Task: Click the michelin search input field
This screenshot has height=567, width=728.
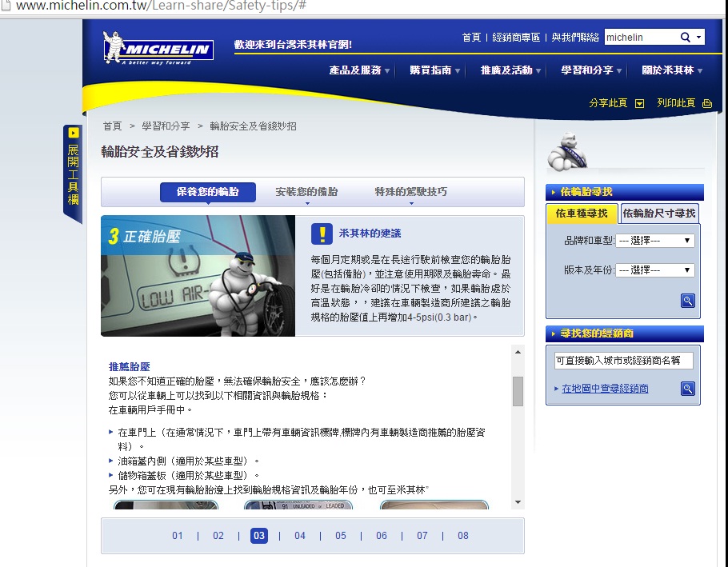Action: pos(641,37)
